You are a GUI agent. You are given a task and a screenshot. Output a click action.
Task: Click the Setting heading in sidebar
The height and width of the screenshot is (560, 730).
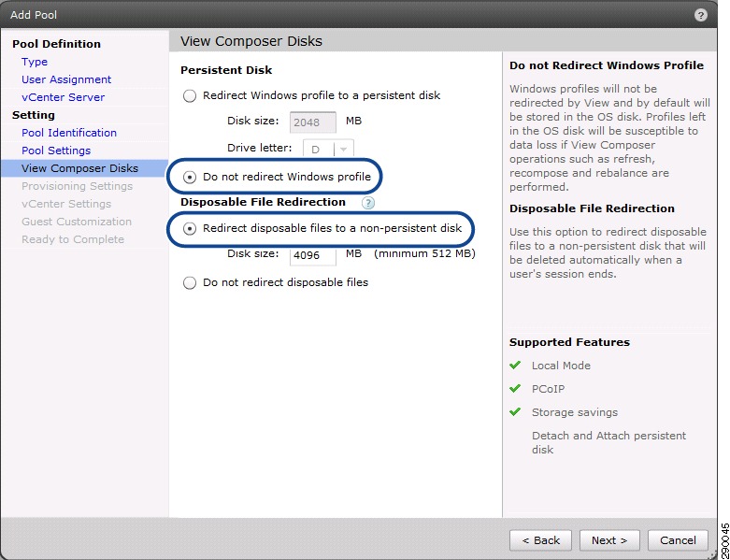point(34,115)
